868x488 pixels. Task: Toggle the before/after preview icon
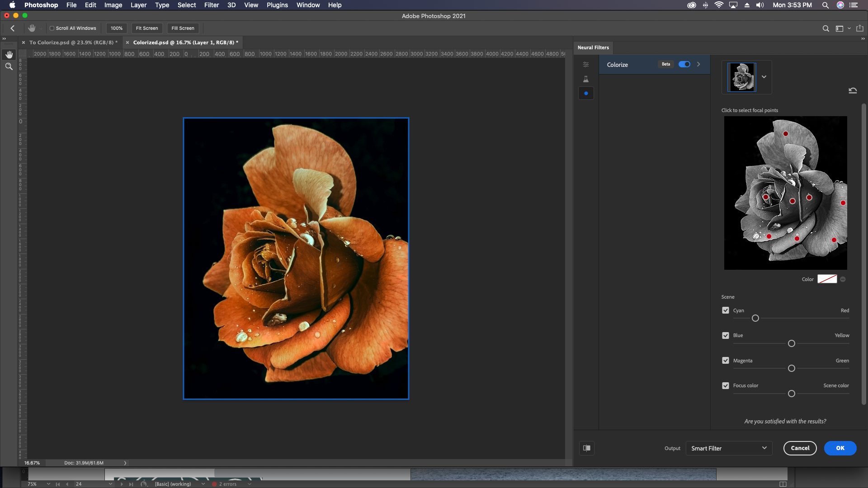point(587,448)
